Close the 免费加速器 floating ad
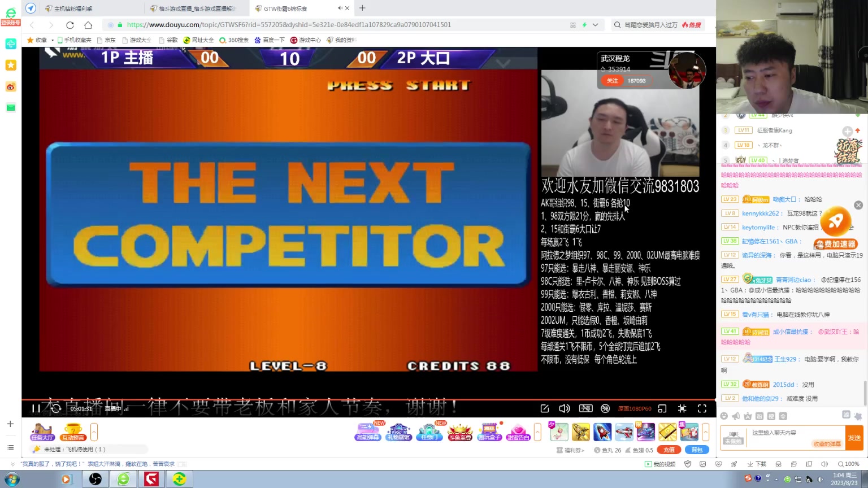 pyautogui.click(x=858, y=205)
